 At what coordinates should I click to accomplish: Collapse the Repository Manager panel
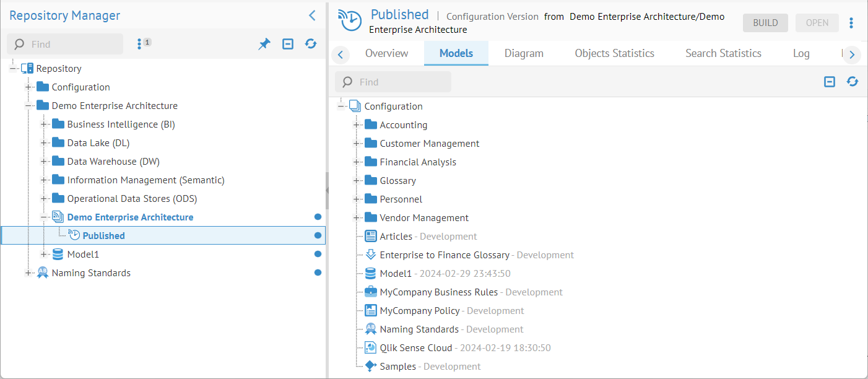[x=312, y=16]
